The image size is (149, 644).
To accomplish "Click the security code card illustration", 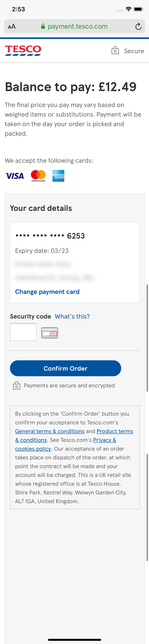I will tap(49, 332).
